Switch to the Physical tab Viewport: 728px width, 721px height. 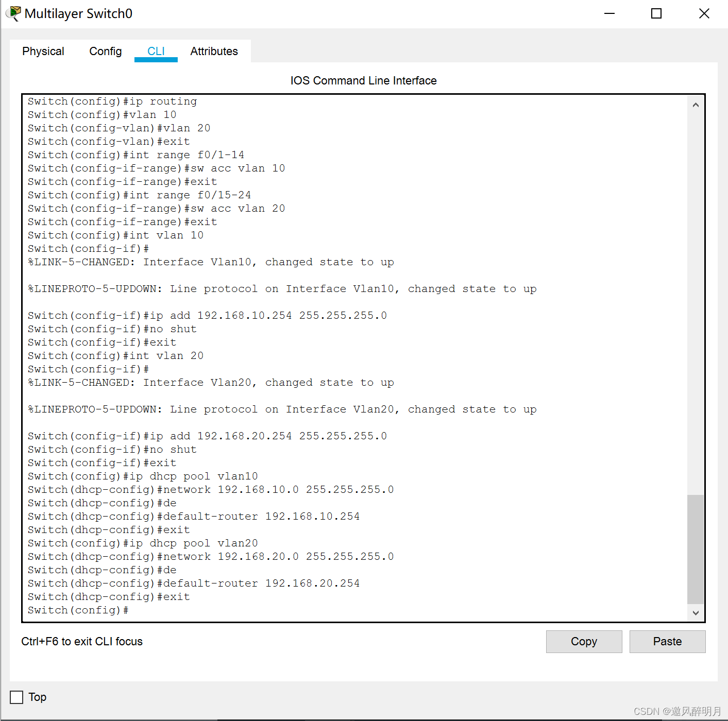pyautogui.click(x=43, y=51)
